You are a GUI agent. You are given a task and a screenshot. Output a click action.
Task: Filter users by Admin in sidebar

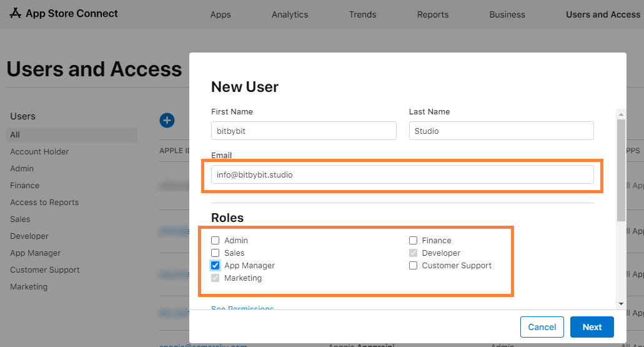point(22,169)
